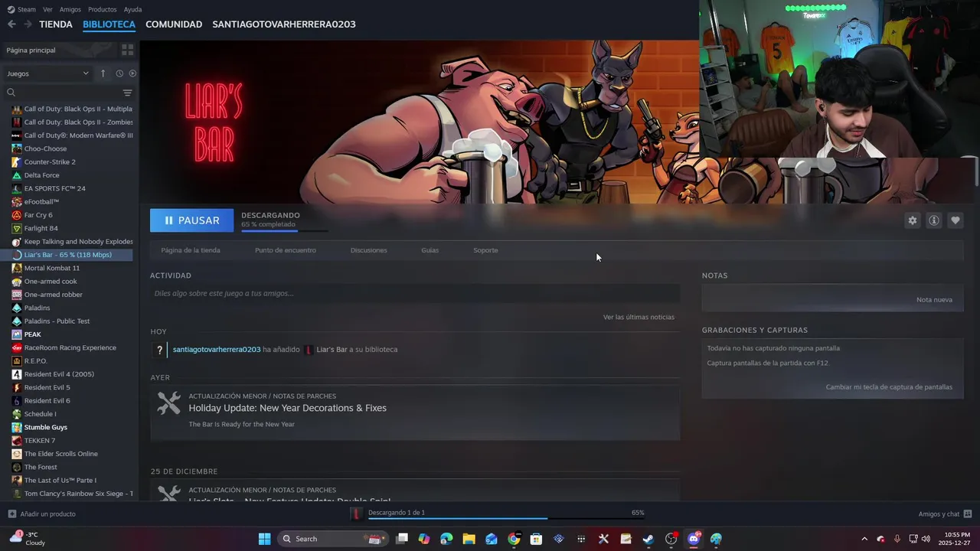This screenshot has height=551, width=980.
Task: Open Steam from the taskbar
Action: (648, 539)
